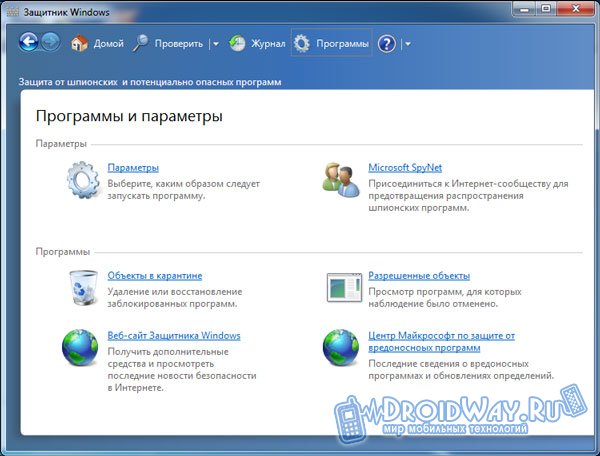600x456 pixels.
Task: Close the Защитник Windows window
Action: point(576,8)
